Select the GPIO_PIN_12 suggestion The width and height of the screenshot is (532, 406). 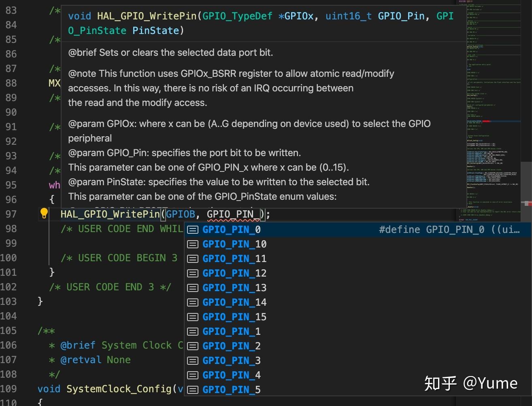pos(358,273)
